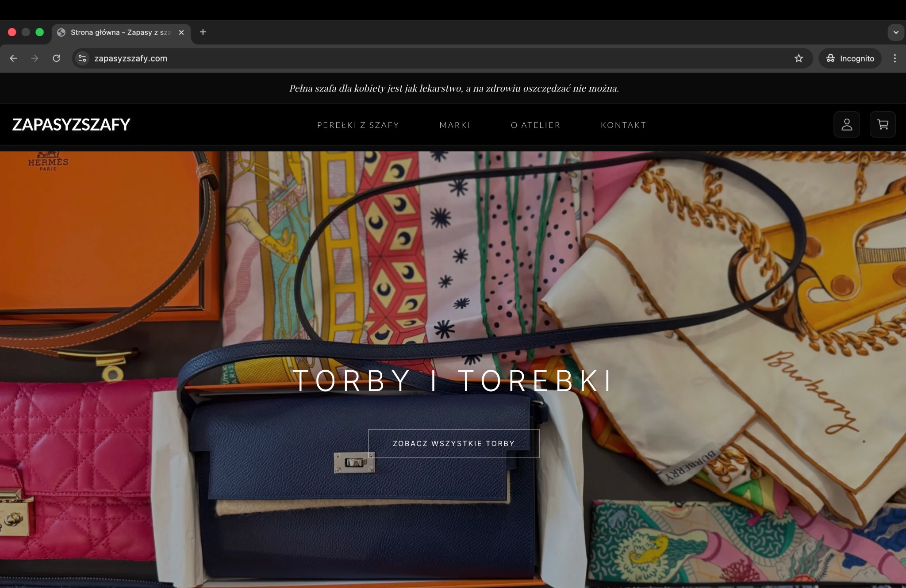Screen dimensions: 906x588
Task: Open the tab search chevron
Action: pos(895,32)
